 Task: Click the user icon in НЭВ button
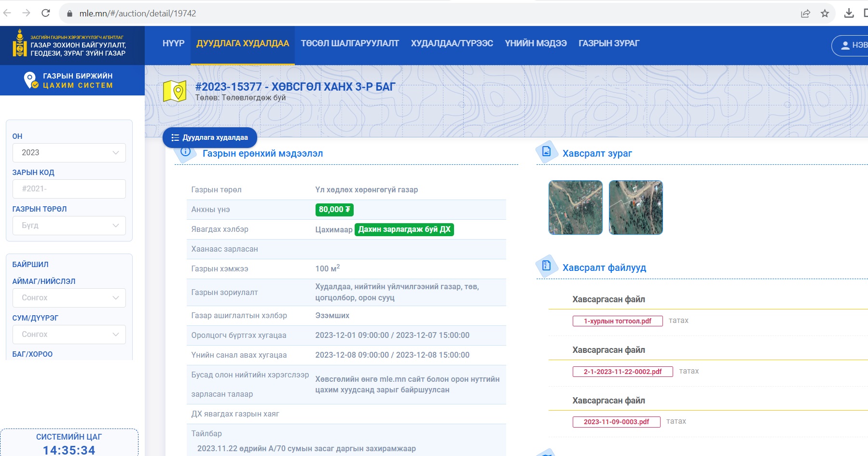[x=845, y=45]
